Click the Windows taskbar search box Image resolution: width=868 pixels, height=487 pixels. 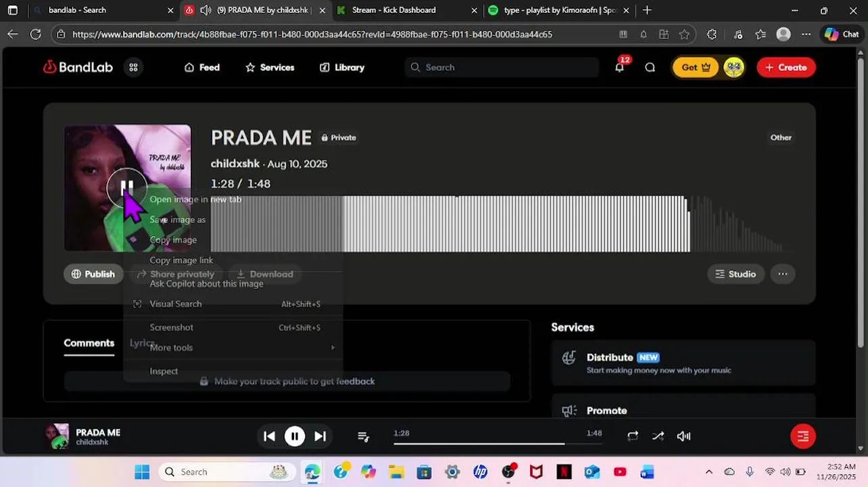pyautogui.click(x=227, y=471)
